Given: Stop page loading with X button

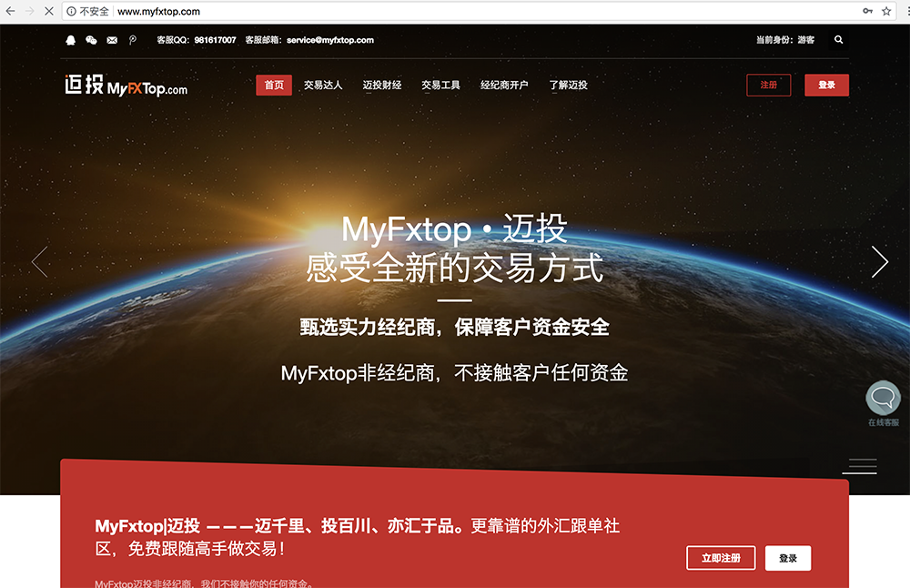Looking at the screenshot, I should tap(49, 11).
